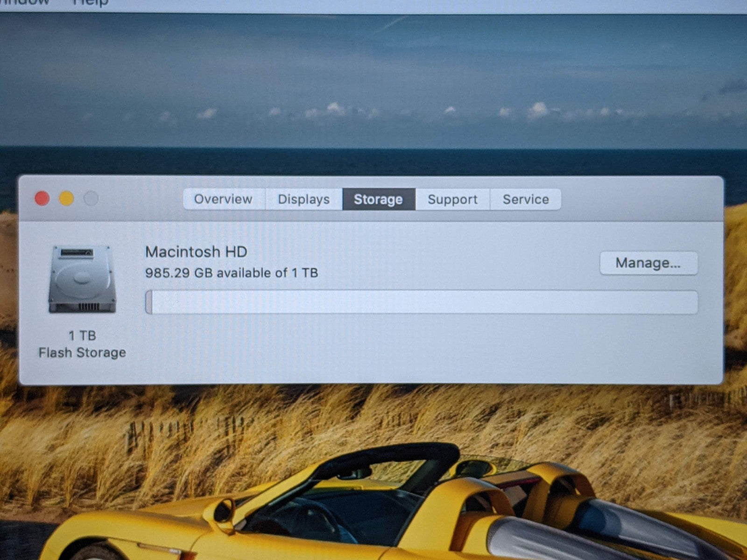Click the empty title bar area right of the Service tab
The image size is (747, 560).
[640, 199]
